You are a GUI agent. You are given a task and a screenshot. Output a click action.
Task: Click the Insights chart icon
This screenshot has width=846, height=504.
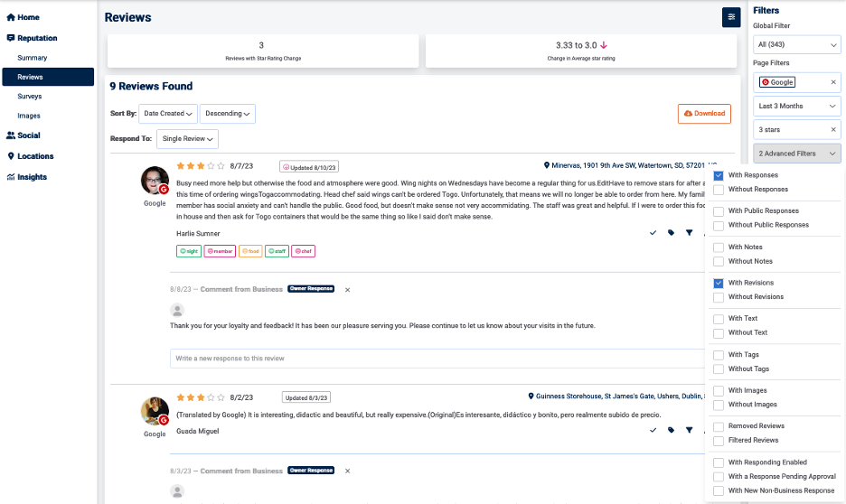click(11, 177)
